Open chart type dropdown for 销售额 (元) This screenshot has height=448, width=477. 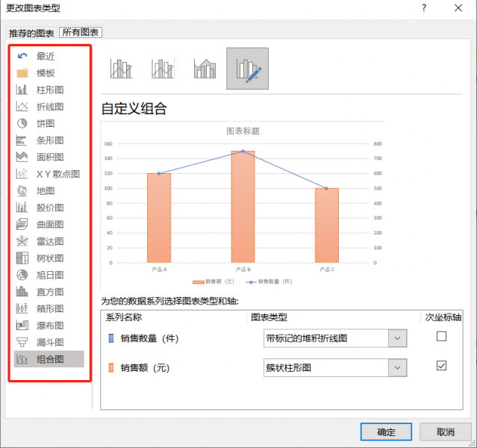(397, 367)
